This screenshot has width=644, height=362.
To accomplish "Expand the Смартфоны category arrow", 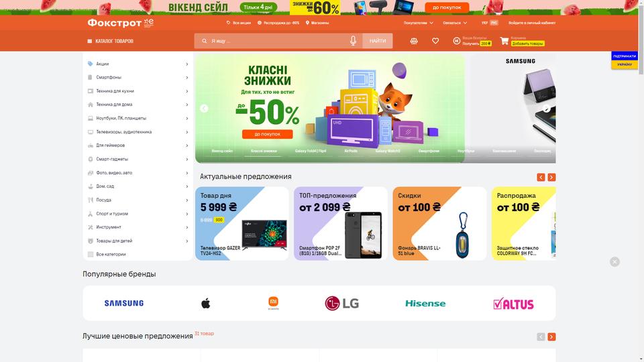I will (x=187, y=78).
